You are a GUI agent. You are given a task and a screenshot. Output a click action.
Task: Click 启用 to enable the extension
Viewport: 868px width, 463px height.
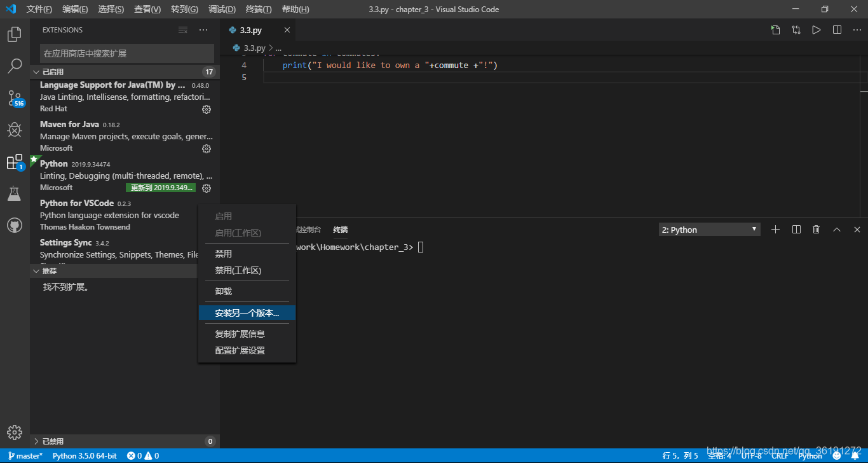pyautogui.click(x=224, y=216)
